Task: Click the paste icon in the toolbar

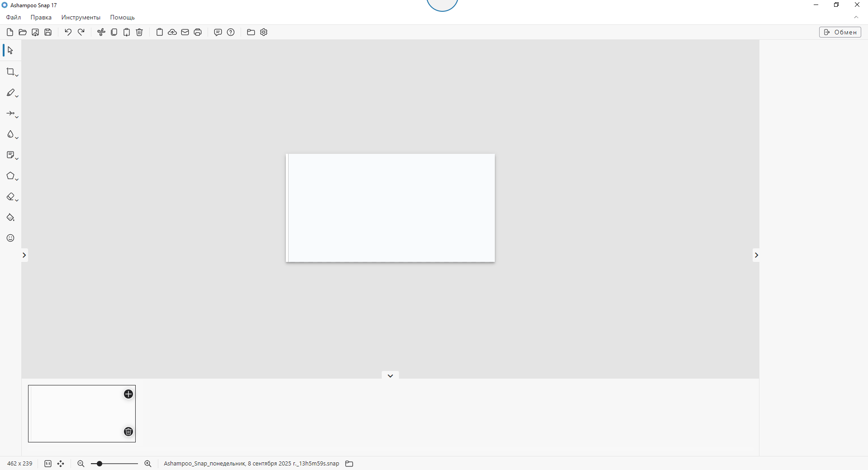Action: point(127,32)
